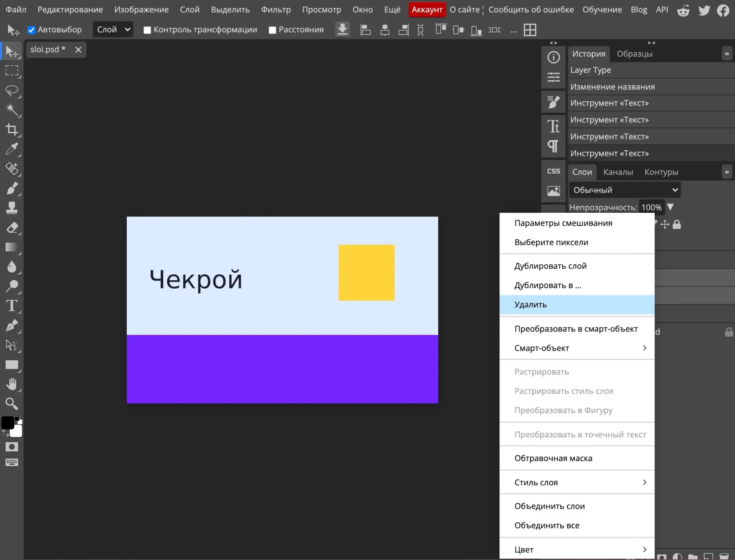The image size is (735, 560).
Task: Toggle Quick Mask mode icon
Action: (x=12, y=447)
